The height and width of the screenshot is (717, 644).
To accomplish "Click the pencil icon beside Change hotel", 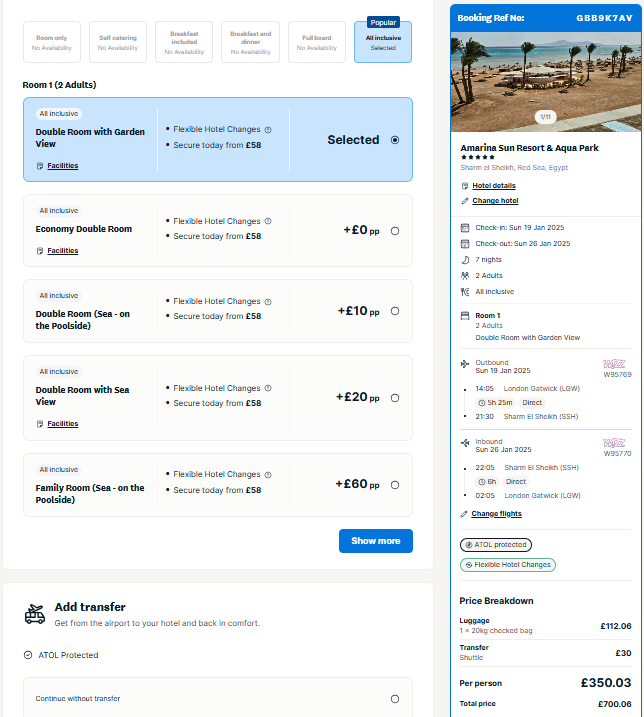I will pyautogui.click(x=465, y=201).
